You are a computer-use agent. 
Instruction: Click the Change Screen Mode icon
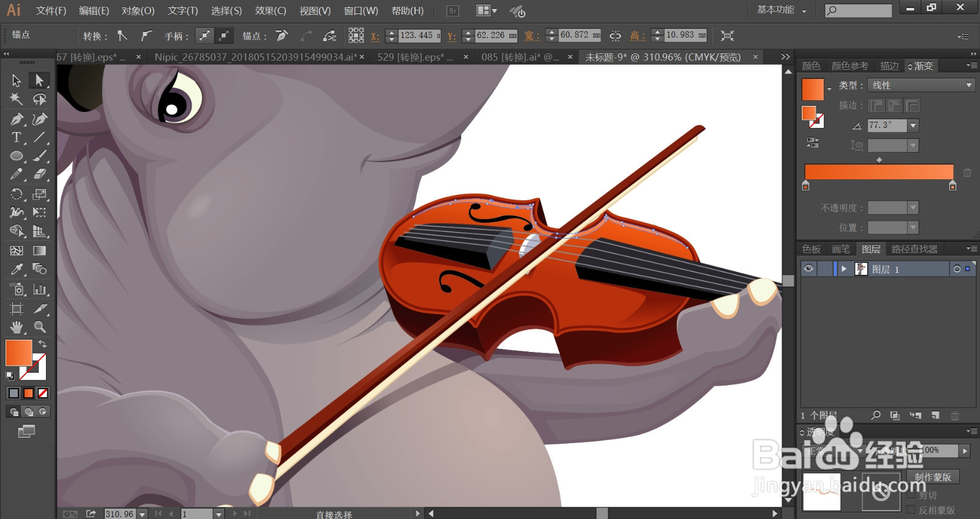(x=26, y=431)
